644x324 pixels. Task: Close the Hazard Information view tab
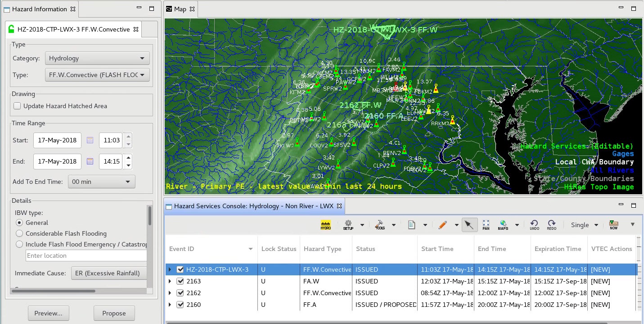[73, 9]
